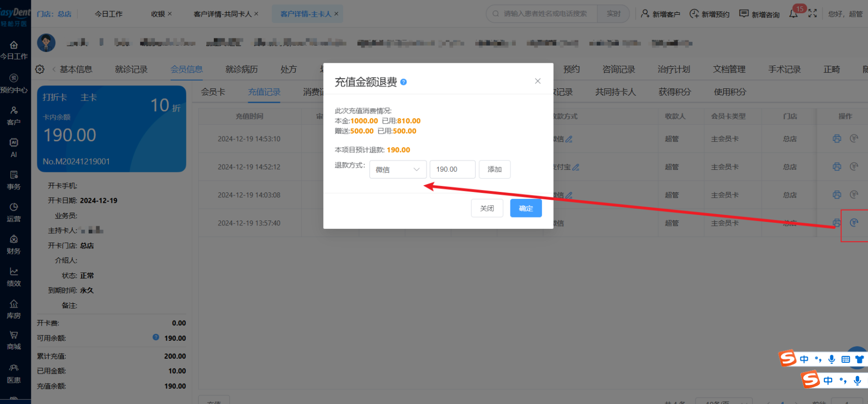The width and height of the screenshot is (868, 404).
Task: Refund the 14:53:10 recharge record
Action: (x=854, y=138)
